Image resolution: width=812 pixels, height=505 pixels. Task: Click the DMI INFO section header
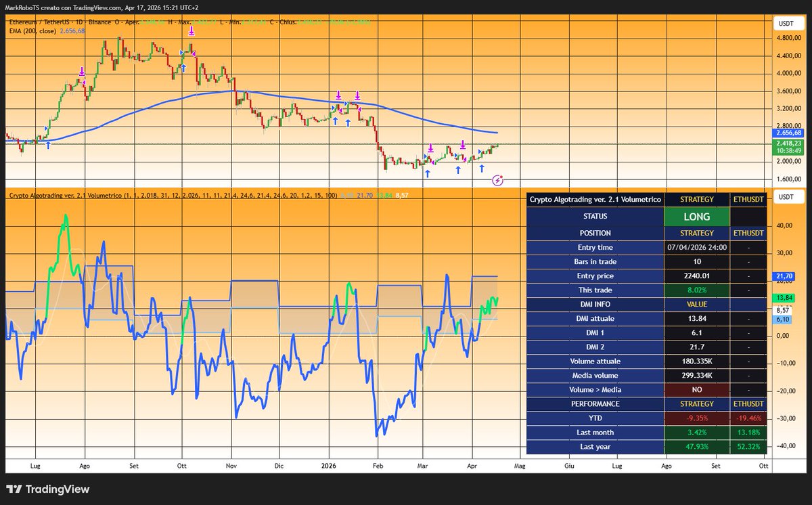tap(595, 304)
